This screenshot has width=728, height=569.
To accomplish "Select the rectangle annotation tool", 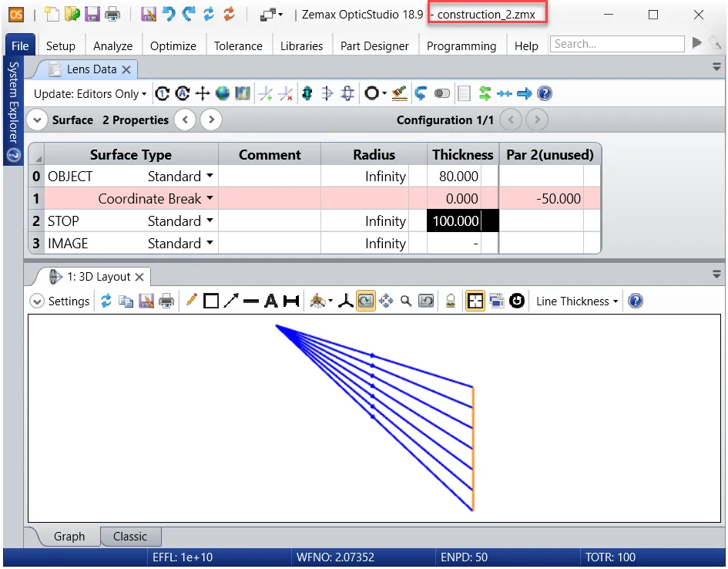I will click(211, 301).
